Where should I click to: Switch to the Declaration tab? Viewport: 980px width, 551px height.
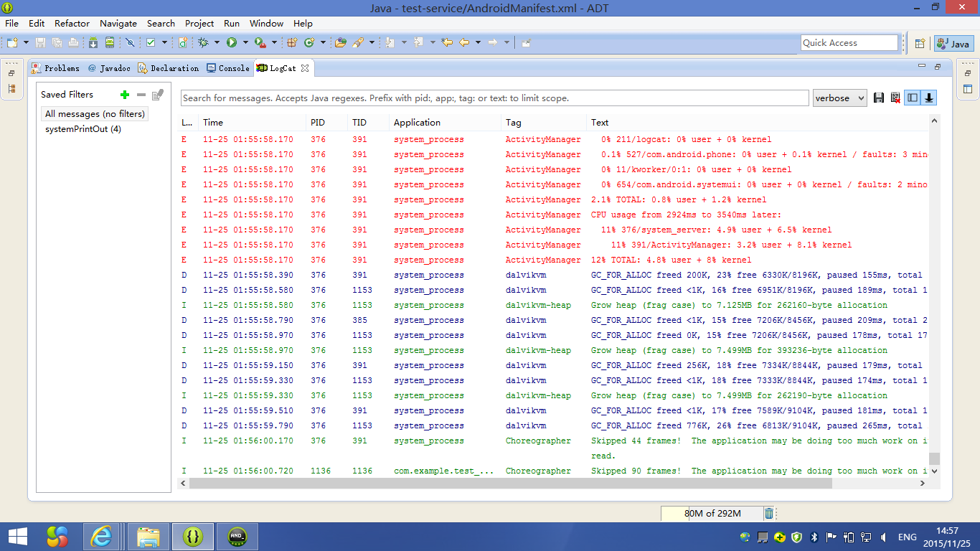[169, 68]
